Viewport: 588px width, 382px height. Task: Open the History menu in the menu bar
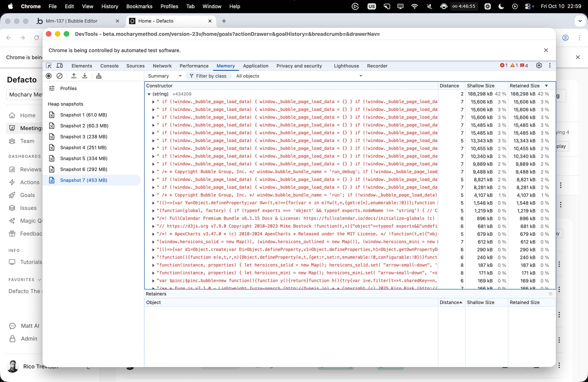click(x=110, y=6)
